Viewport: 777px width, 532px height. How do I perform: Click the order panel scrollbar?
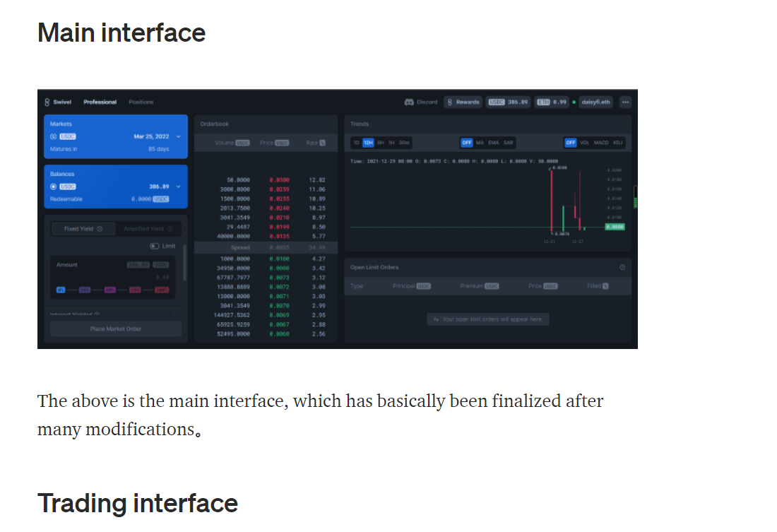185,263
